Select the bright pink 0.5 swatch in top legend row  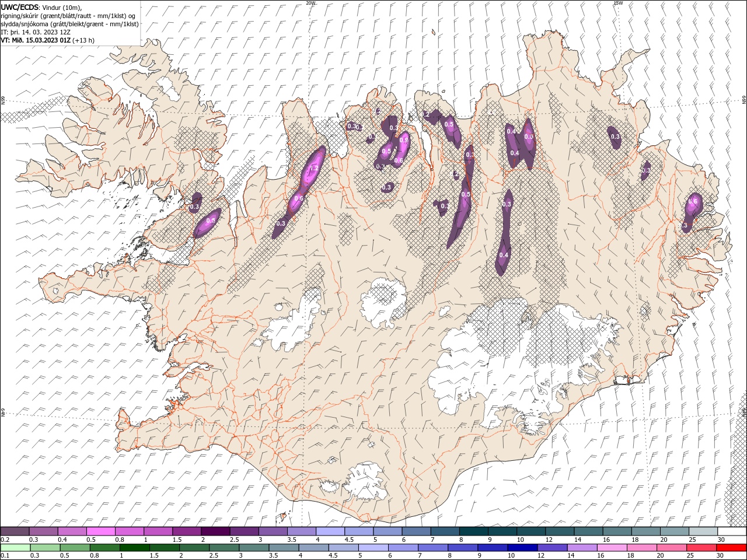[x=100, y=531]
